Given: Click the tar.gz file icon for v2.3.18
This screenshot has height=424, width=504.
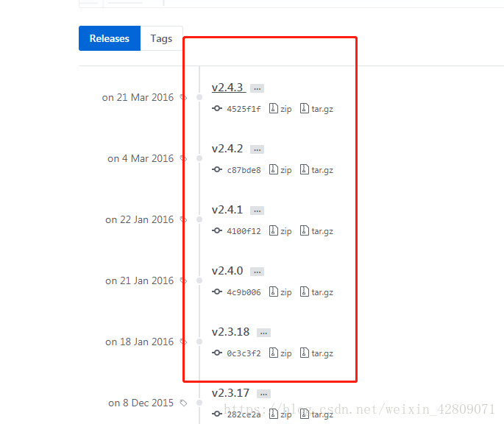Looking at the screenshot, I should coord(305,353).
